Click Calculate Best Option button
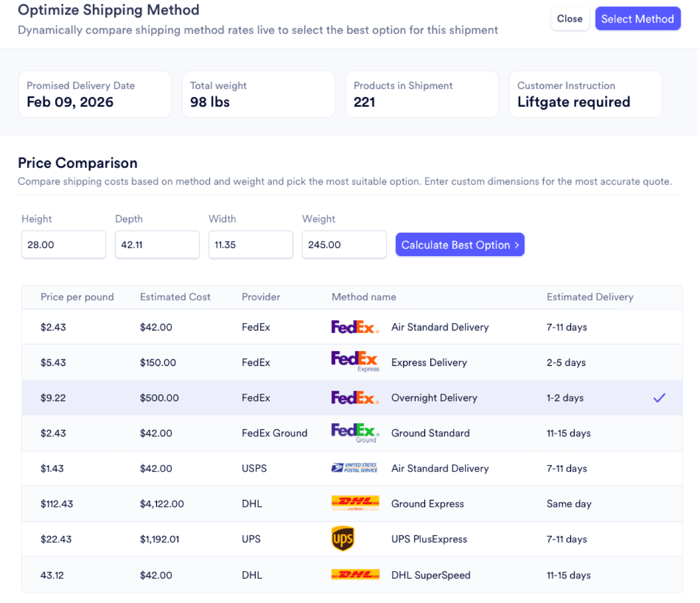The image size is (700, 603). tap(460, 245)
